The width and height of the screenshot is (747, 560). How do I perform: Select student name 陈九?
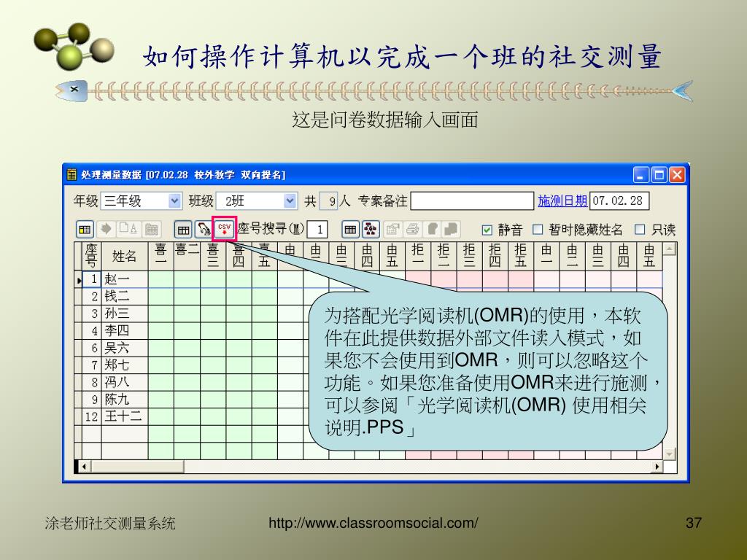(124, 400)
